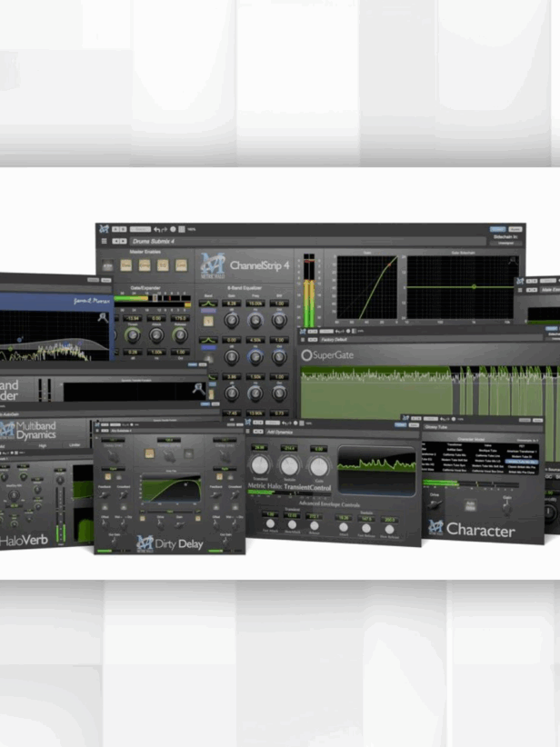Click the grid icon in ChannelStrip's toolbar
560x747 pixels.
pos(182,229)
